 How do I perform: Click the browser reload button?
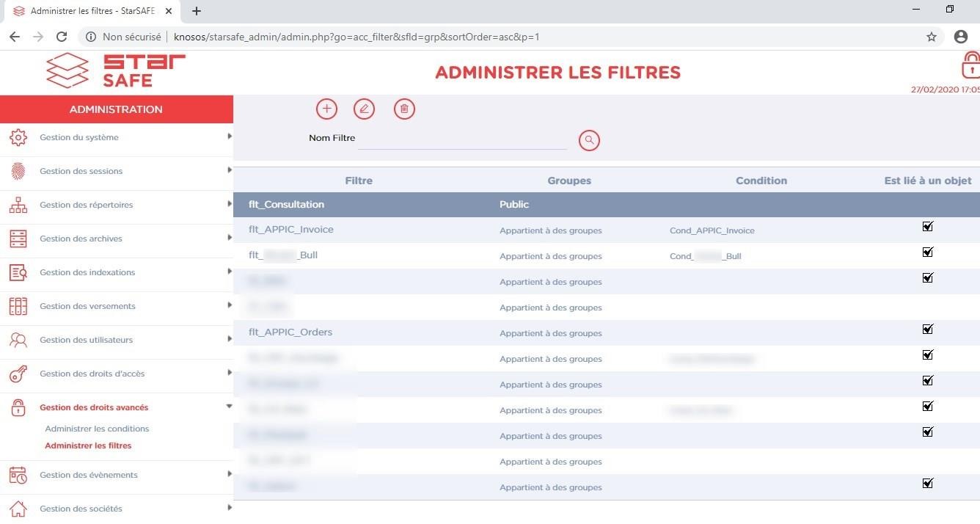point(62,37)
